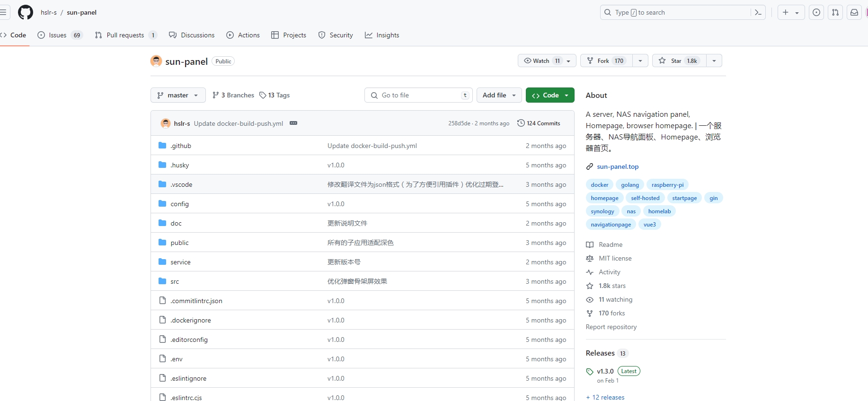Open the command palette icon in search
Viewport: 868px width, 401px height.
[x=758, y=12]
